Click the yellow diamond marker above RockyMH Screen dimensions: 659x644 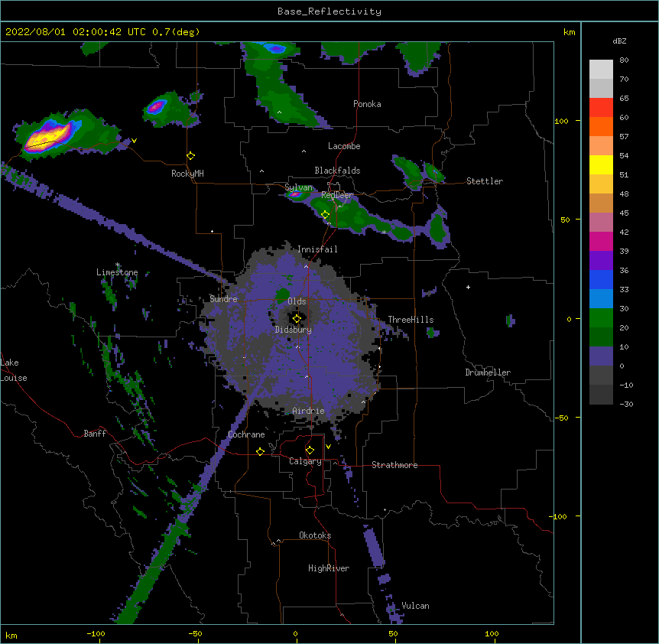coord(191,156)
